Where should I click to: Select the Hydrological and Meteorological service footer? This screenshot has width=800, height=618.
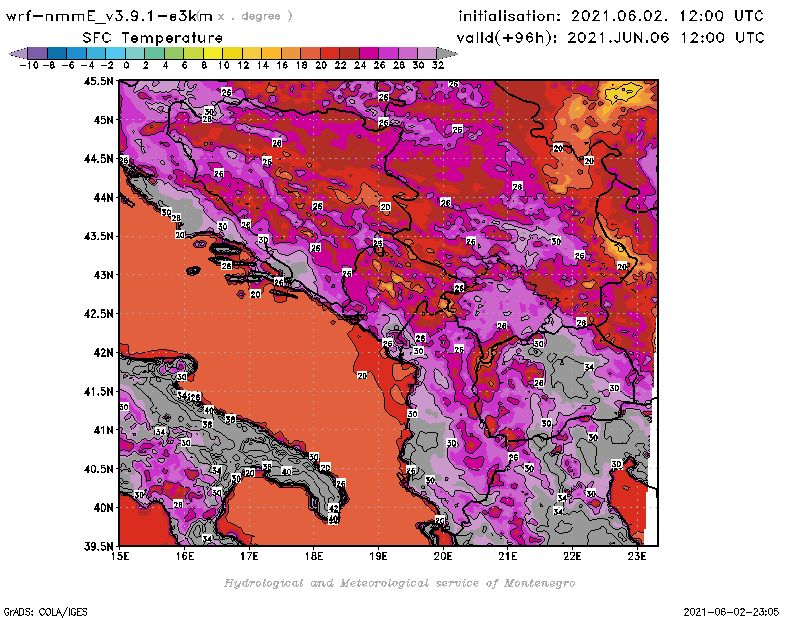[399, 583]
